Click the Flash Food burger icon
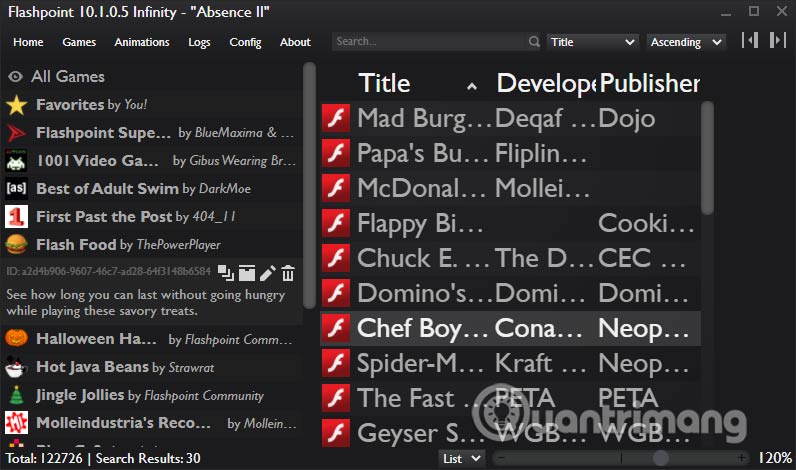This screenshot has width=796, height=470. tap(16, 245)
